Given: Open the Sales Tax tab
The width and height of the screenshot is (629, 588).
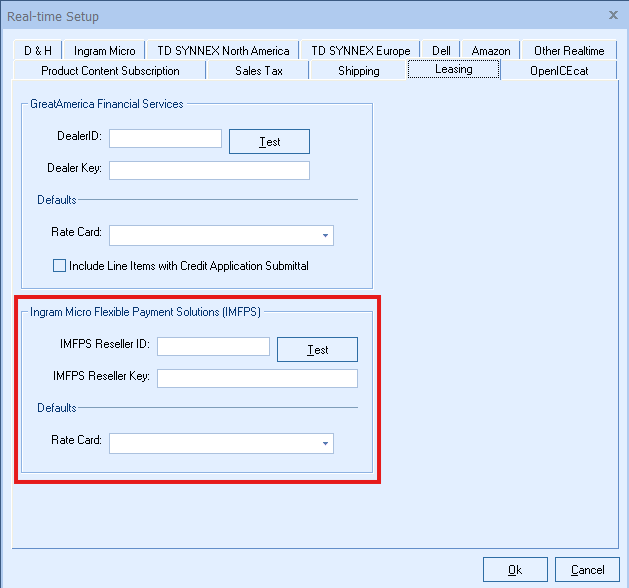Looking at the screenshot, I should pyautogui.click(x=259, y=71).
